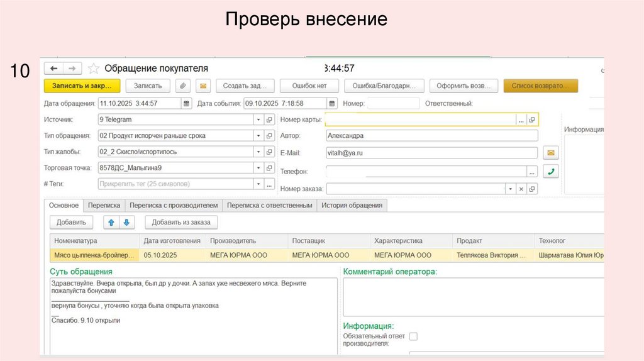Select the Мясо цыпленка-бройлера row cell
The width and height of the screenshot is (644, 361).
coord(94,255)
